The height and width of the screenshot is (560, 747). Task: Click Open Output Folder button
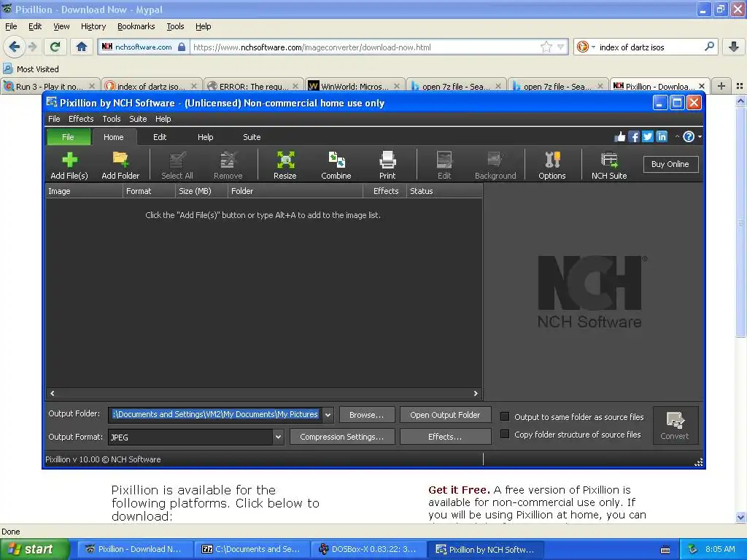coord(445,415)
